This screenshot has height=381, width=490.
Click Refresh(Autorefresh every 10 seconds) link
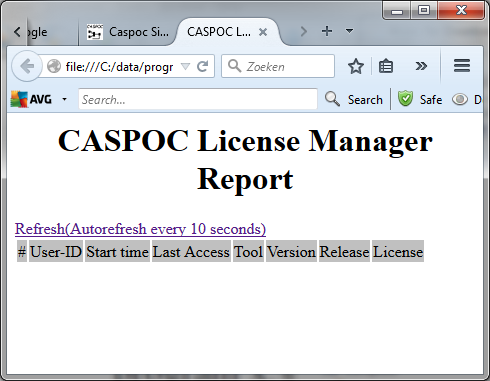click(140, 229)
